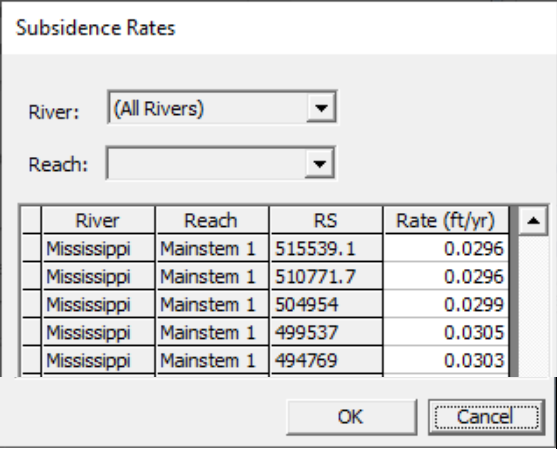Select the row header for RS 494769
This screenshot has height=449, width=557.
(31, 361)
